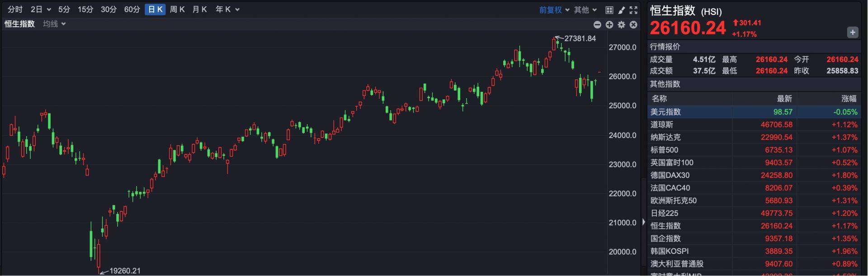The width and height of the screenshot is (868, 276).
Task: Open the chart grid layout icon
Action: (x=609, y=10)
